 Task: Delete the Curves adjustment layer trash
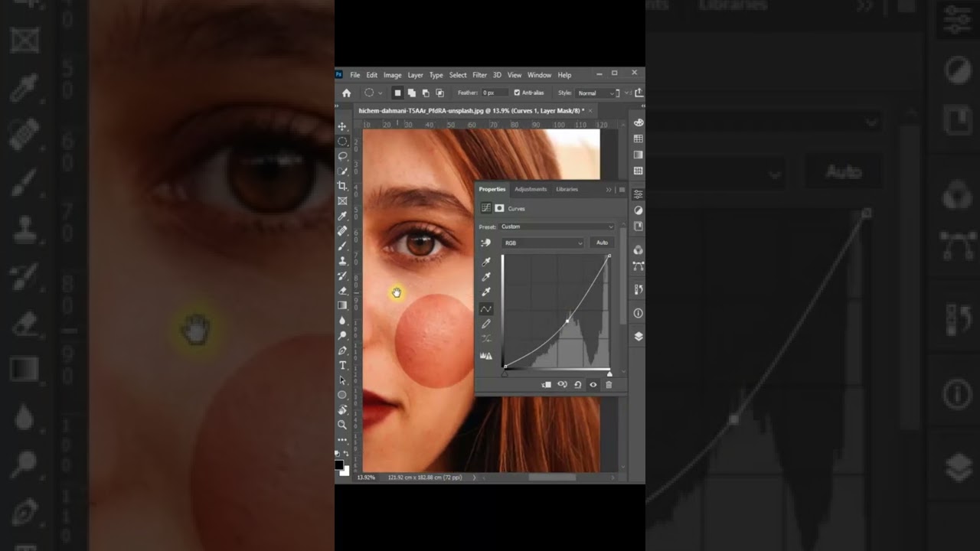point(609,385)
